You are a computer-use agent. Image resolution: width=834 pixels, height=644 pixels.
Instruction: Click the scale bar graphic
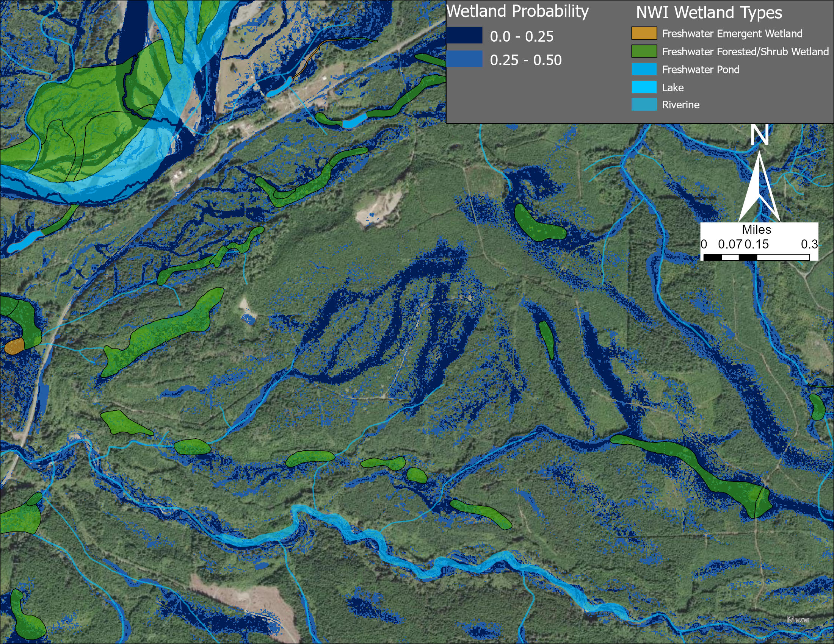(756, 258)
